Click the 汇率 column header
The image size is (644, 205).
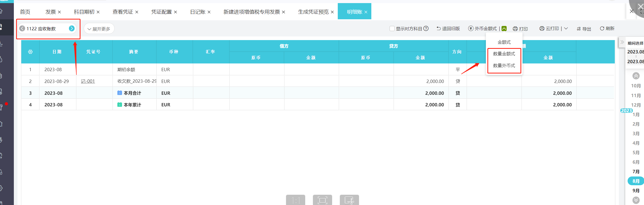tap(211, 52)
